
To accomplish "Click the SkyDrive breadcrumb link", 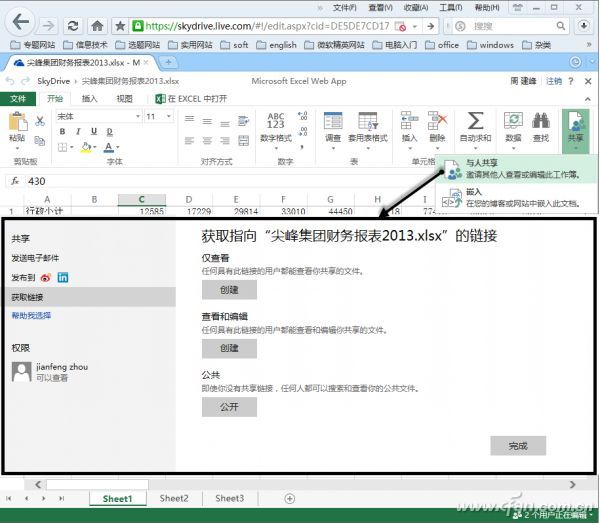I will click(x=54, y=81).
